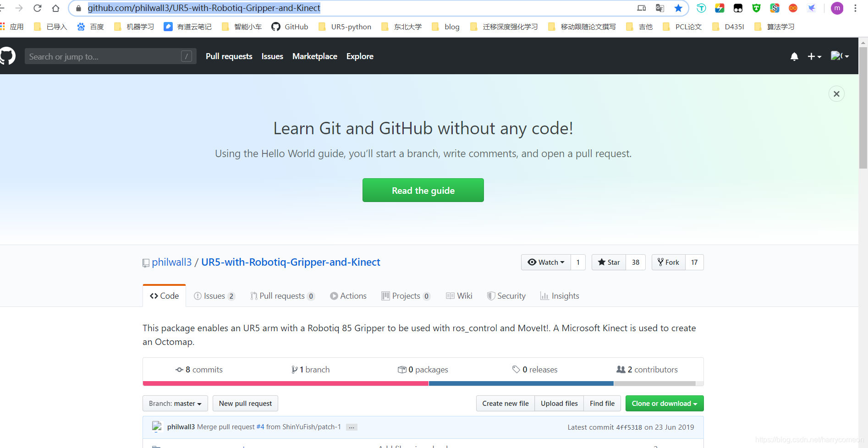Open the GitHub bookmark in bookmarks bar
The height and width of the screenshot is (448, 868).
tap(290, 27)
